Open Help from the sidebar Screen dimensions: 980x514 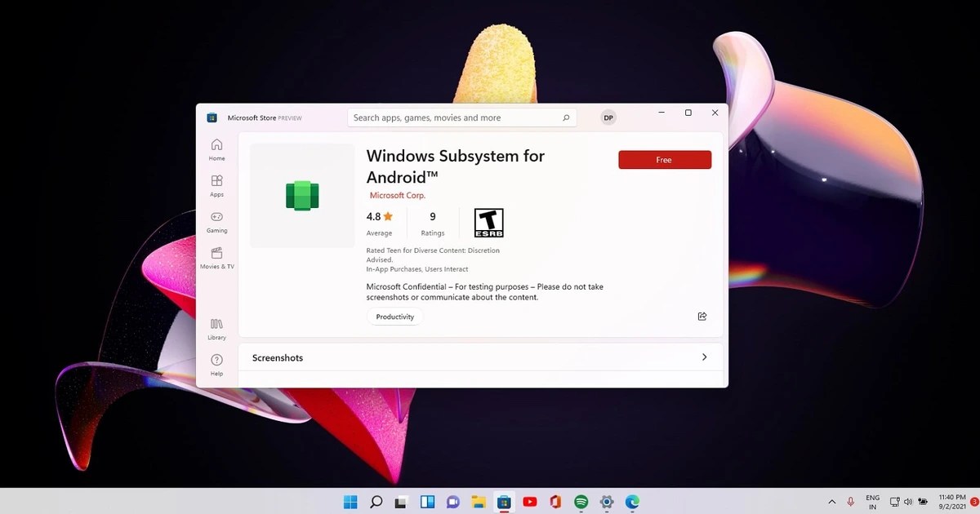216,363
